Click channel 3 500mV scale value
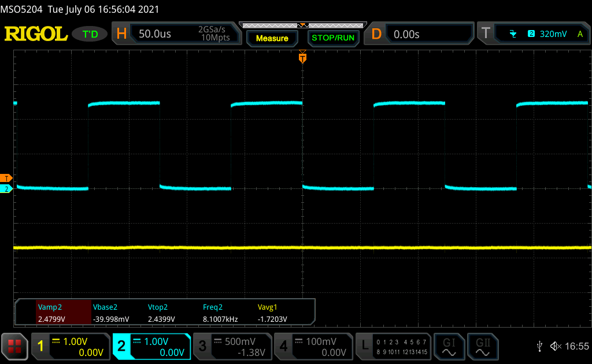Image resolution: width=592 pixels, height=364 pixels. point(240,341)
